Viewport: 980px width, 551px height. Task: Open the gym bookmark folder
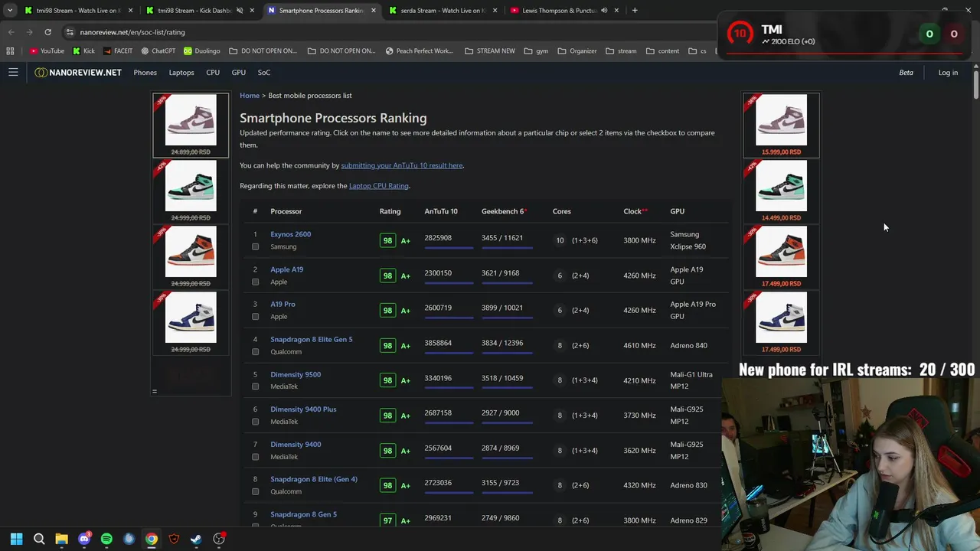click(x=536, y=51)
